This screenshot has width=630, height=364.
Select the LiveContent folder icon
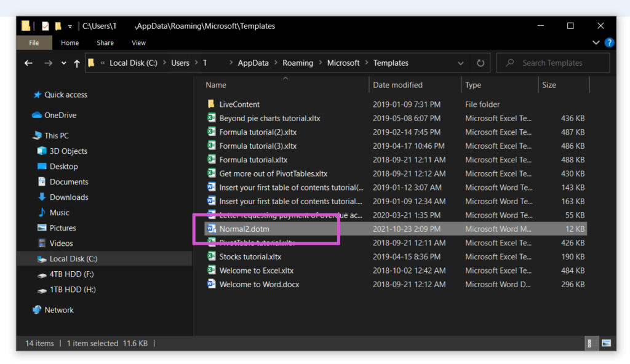click(x=211, y=104)
